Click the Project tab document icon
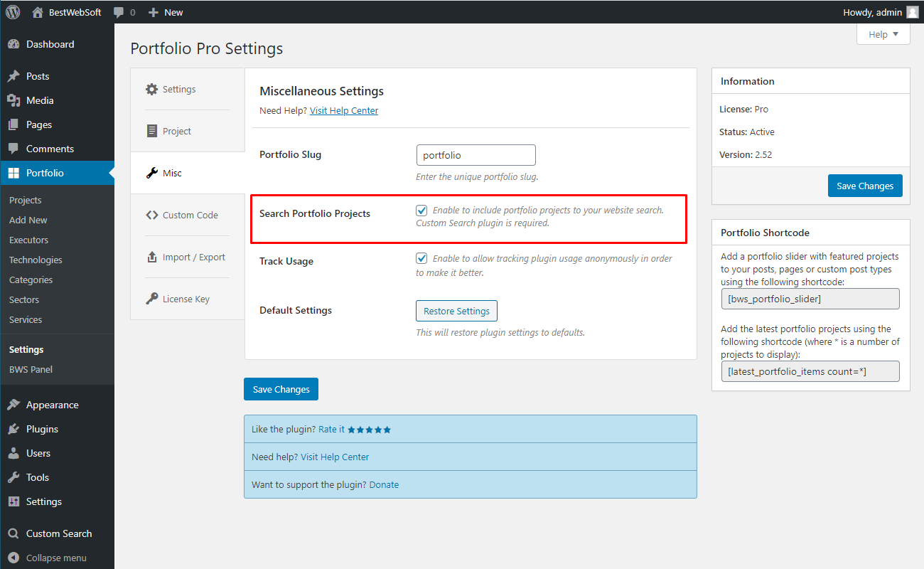 tap(151, 131)
